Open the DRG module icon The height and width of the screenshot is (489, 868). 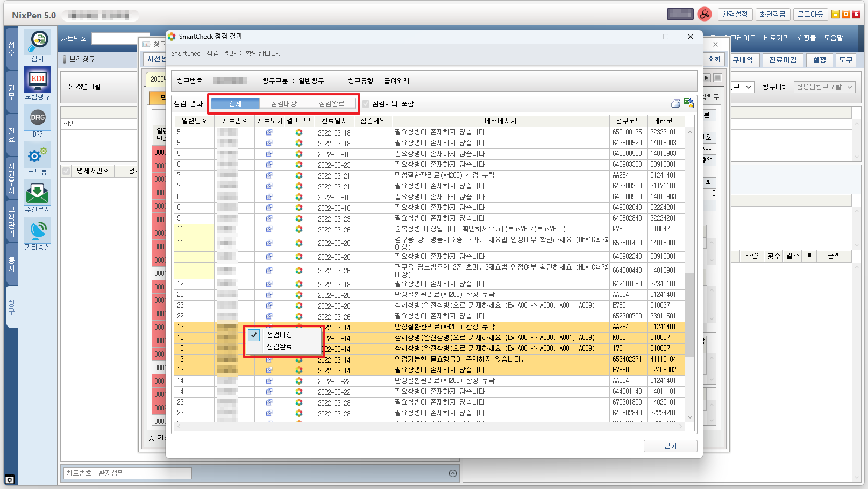[38, 118]
